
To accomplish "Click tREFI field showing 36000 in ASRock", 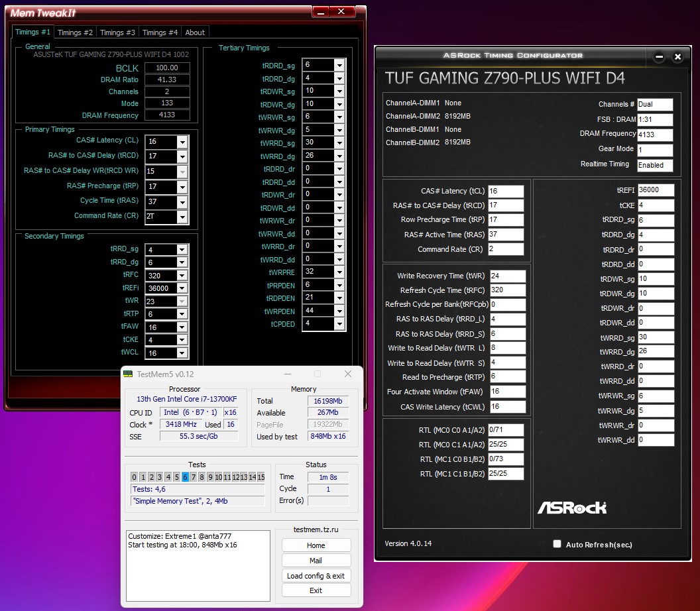I will [x=656, y=190].
